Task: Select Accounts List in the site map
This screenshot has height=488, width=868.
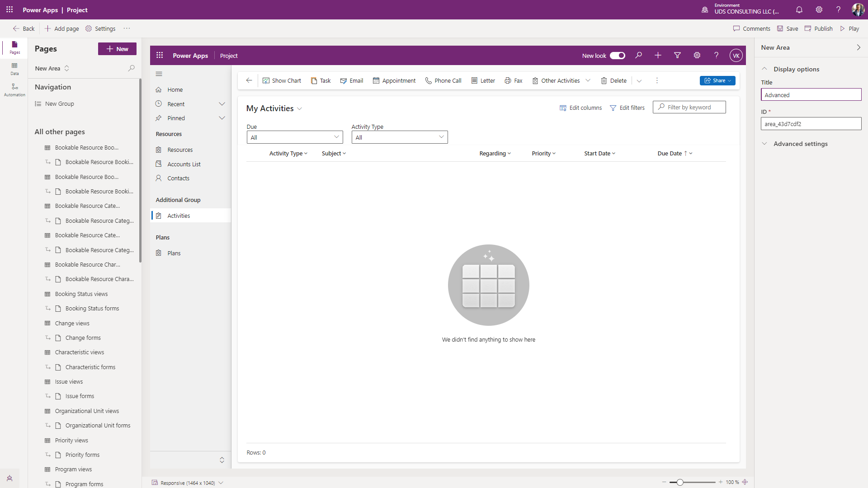Action: pyautogui.click(x=190, y=164)
